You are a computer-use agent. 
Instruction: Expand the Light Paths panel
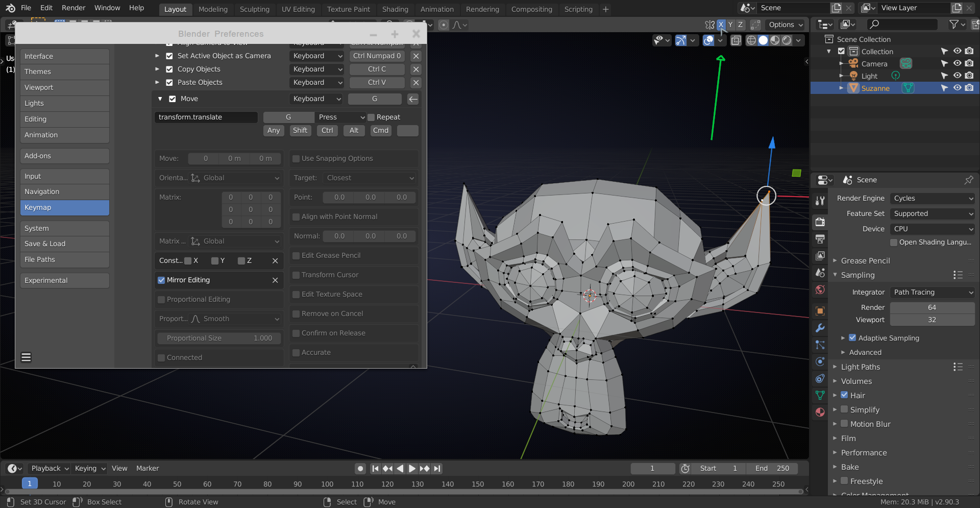pos(860,367)
